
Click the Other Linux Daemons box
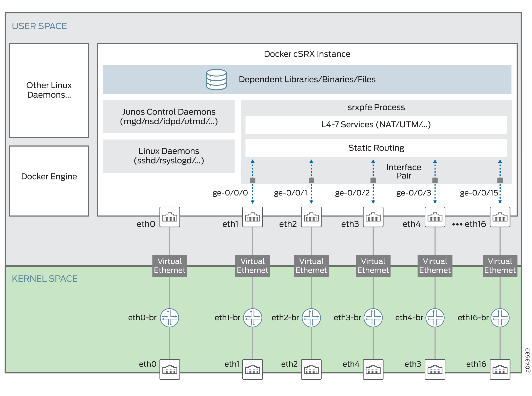click(x=49, y=90)
